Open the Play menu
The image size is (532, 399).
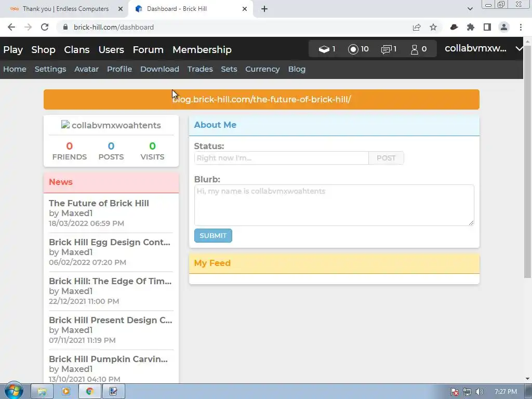[13, 49]
